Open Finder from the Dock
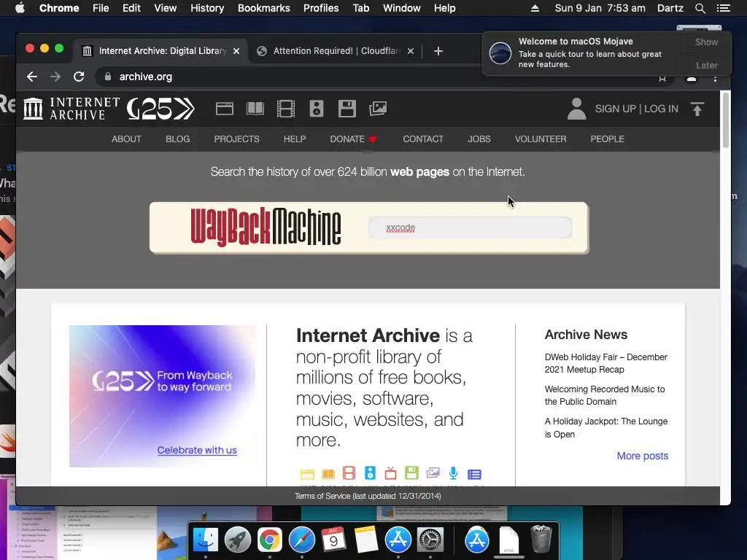Screen dimensions: 747x560 (x=205, y=540)
